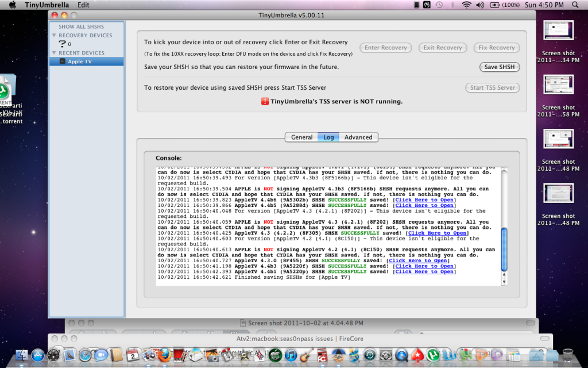
Task: Click console scrollbar down arrow
Action: coord(504,282)
